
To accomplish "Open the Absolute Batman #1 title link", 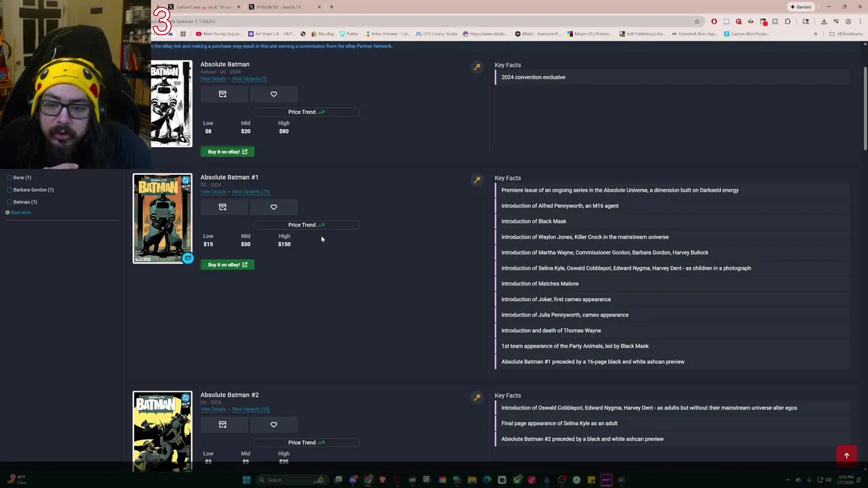I will (x=229, y=178).
